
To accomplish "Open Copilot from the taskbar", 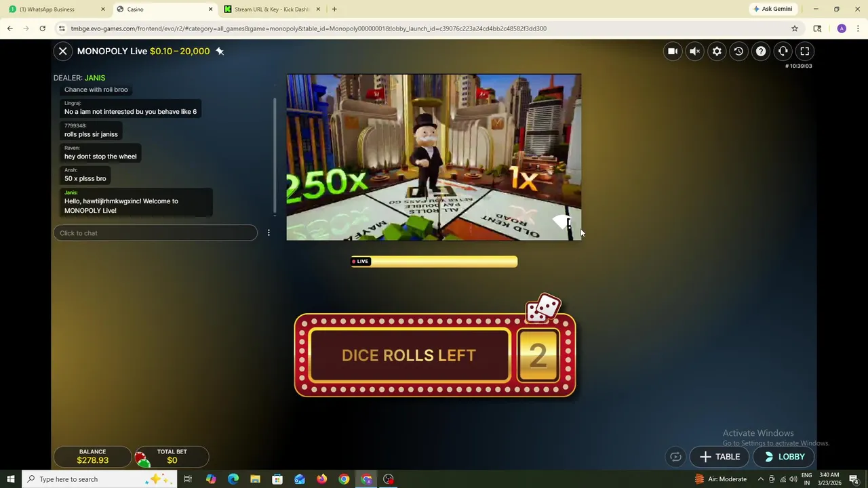I will [211, 479].
